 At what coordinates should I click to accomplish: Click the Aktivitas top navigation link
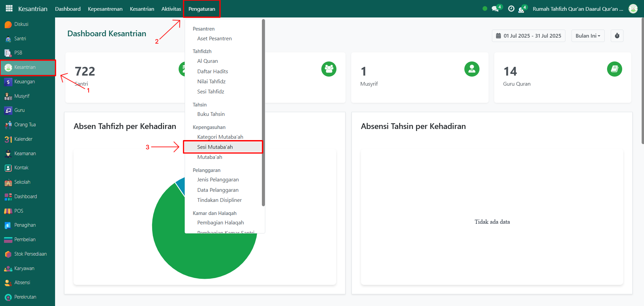(x=171, y=9)
